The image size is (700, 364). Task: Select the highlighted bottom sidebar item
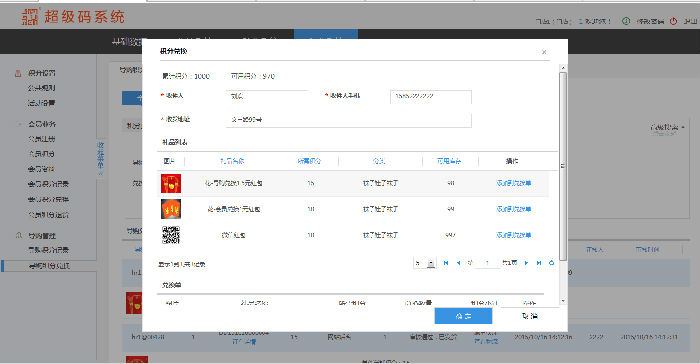click(x=49, y=266)
